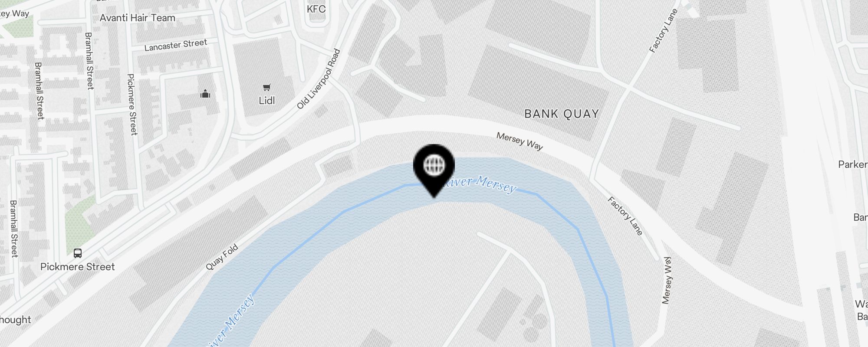Click the Mersey Way label near Bank Quay
The image size is (868, 347).
click(x=519, y=141)
